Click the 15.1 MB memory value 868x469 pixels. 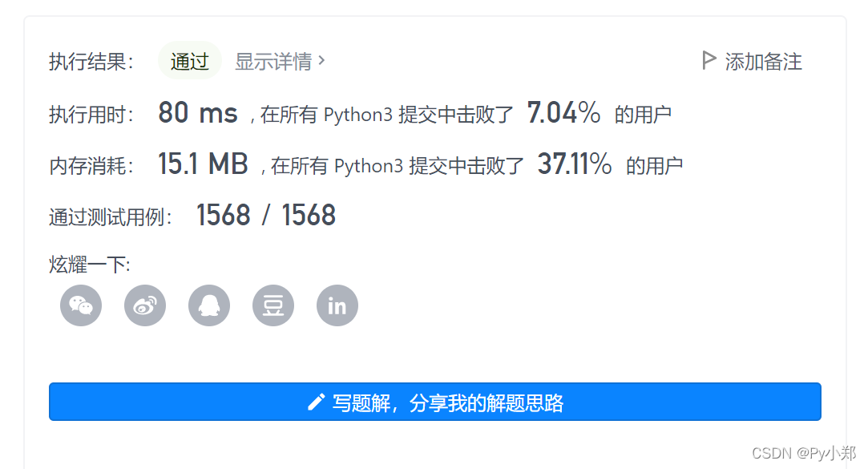(x=203, y=164)
